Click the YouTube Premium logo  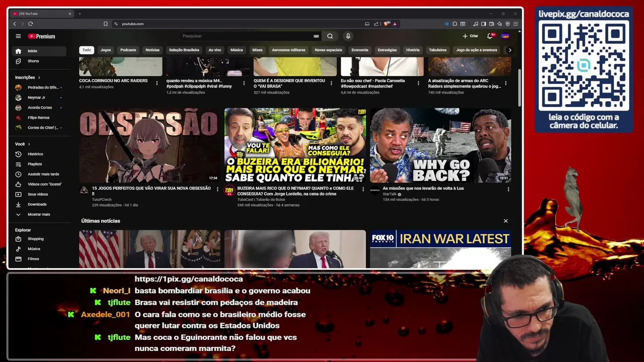coord(41,36)
